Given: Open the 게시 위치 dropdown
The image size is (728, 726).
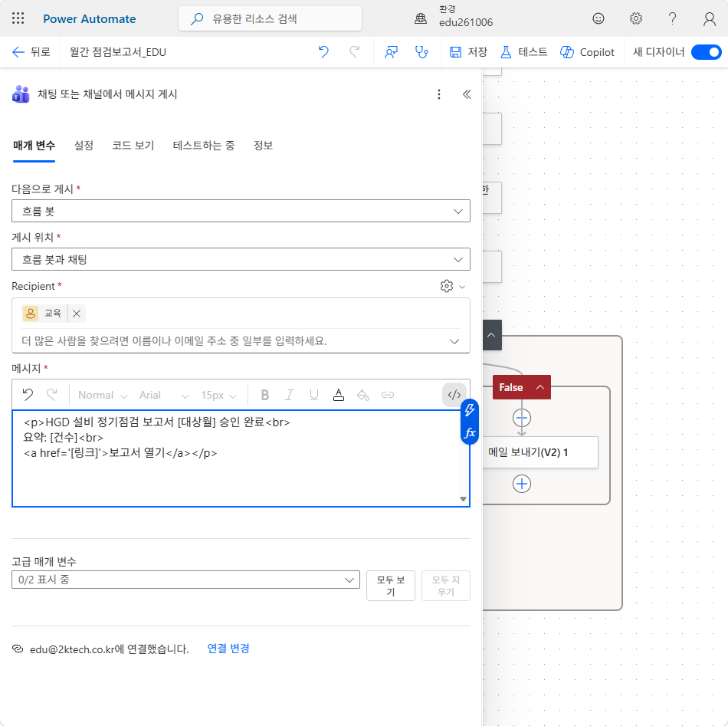Looking at the screenshot, I should click(241, 259).
